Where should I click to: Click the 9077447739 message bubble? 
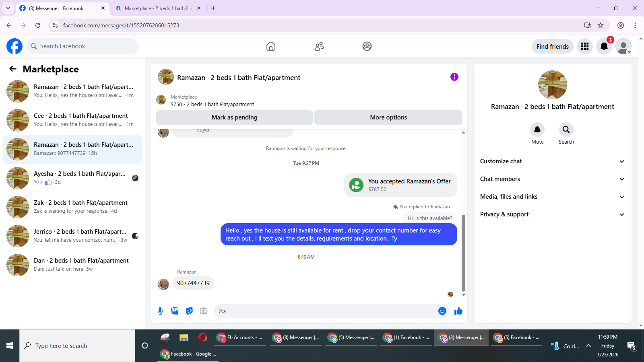(x=193, y=283)
